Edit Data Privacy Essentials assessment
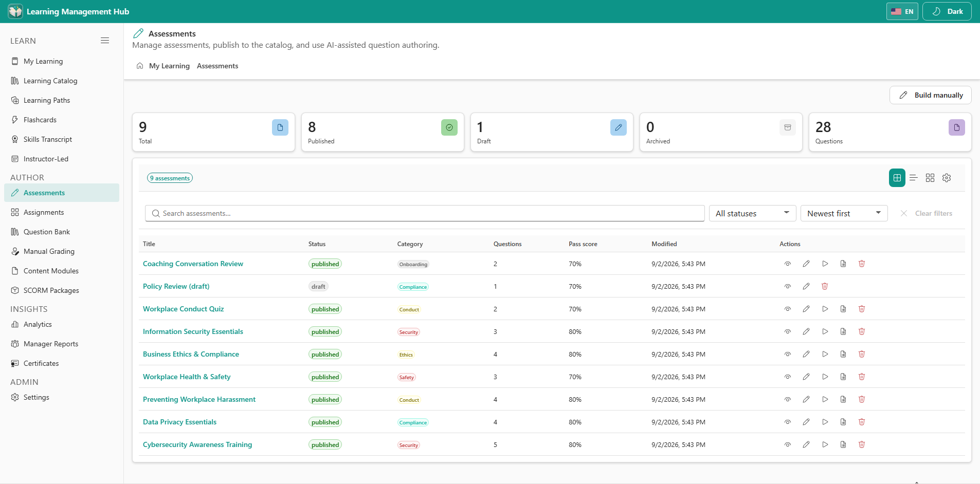 [x=806, y=422]
